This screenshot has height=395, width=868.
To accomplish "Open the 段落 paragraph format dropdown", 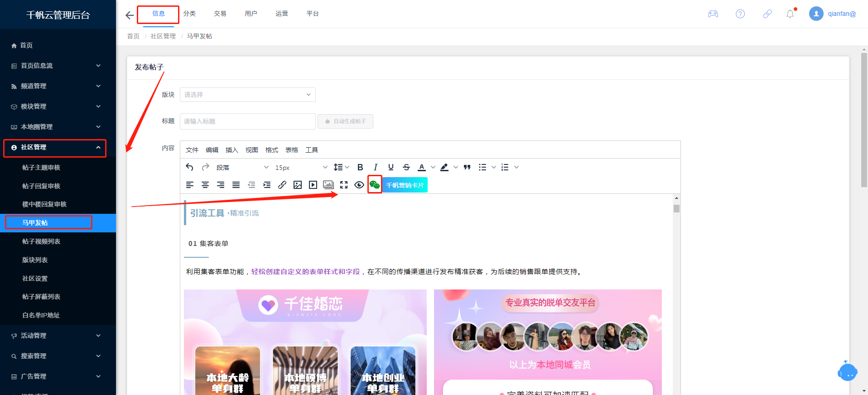I will 242,168.
